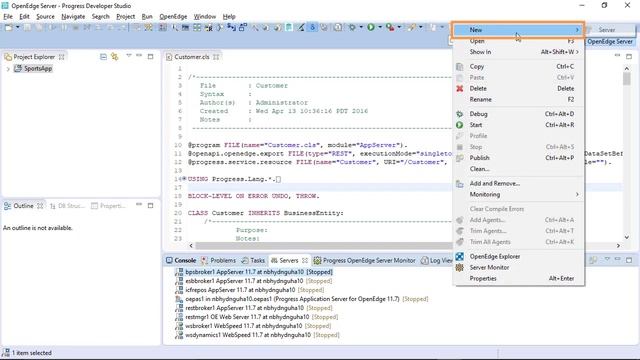
Task: Open the Debug button dropdown arrow
Action: 361,27
